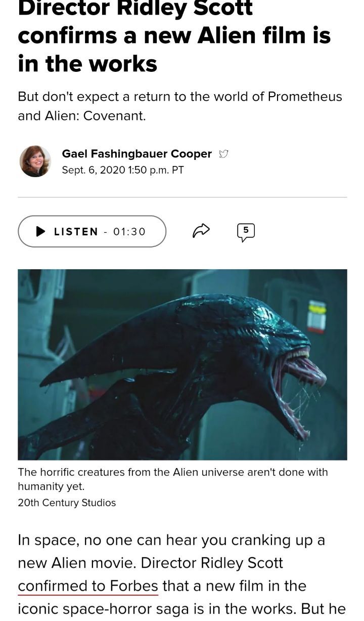Click the play triangle inside Listen button
Viewport: 364px width, 621px height.
[41, 231]
